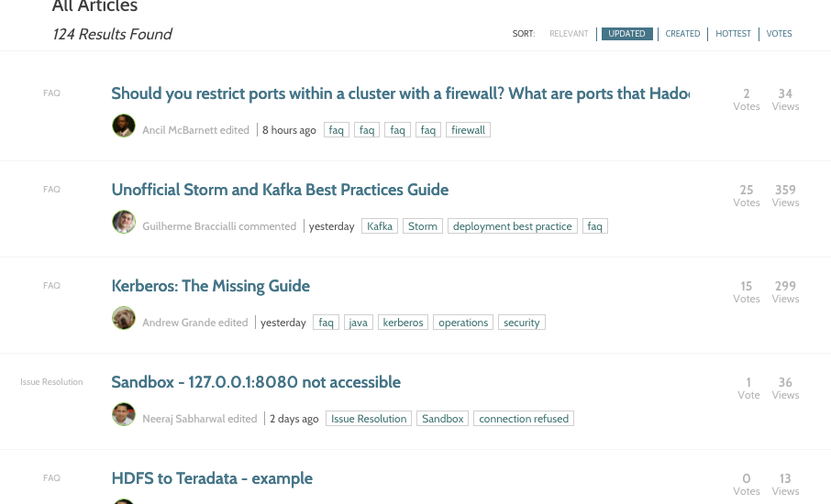
Task: Sort articles by Votes
Action: [779, 34]
